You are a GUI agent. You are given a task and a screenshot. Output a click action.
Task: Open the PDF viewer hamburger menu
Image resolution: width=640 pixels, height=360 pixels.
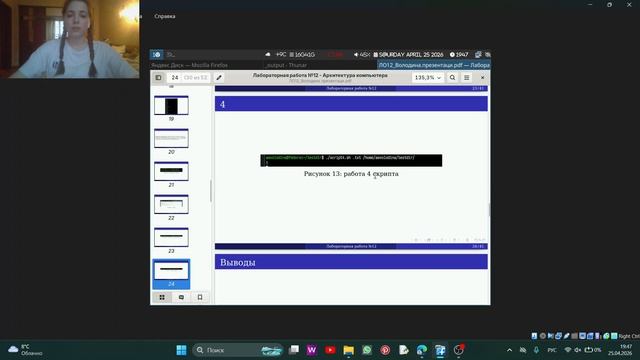coord(467,78)
